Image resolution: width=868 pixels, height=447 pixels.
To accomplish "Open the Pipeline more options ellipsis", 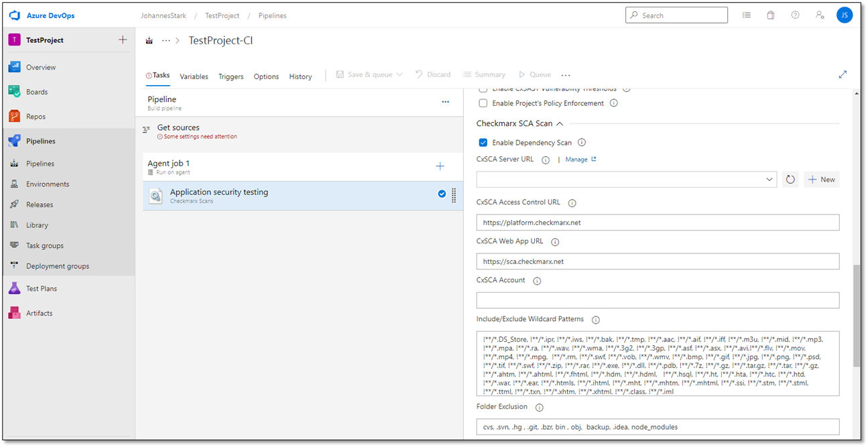I will [445, 102].
